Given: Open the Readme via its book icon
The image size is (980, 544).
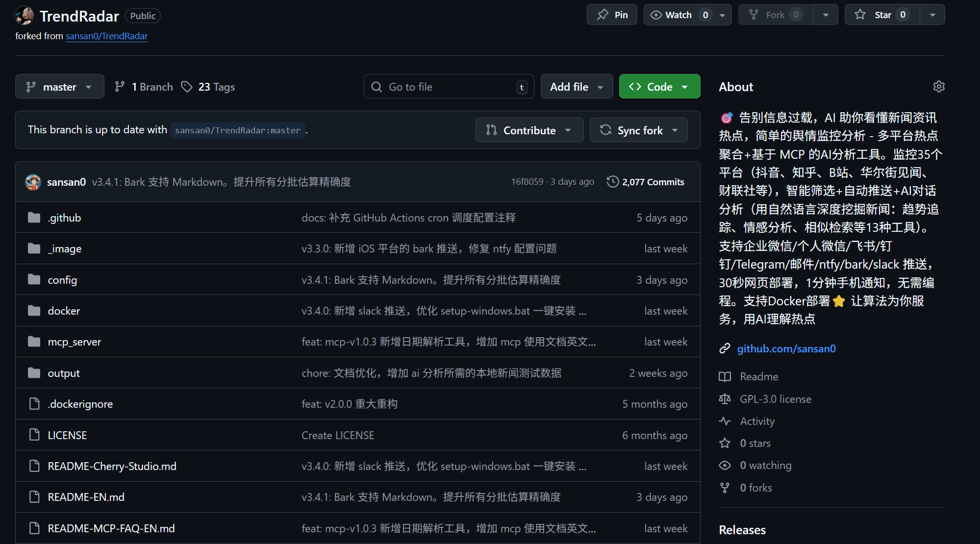Looking at the screenshot, I should [x=725, y=376].
